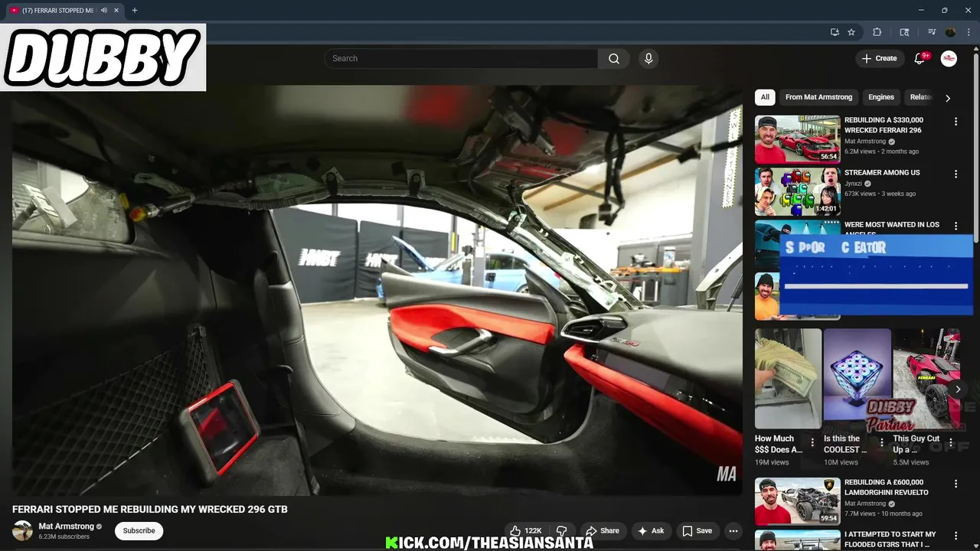The image size is (980, 551).
Task: Open options for This Guy Cut Up short
Action: [x=951, y=443]
